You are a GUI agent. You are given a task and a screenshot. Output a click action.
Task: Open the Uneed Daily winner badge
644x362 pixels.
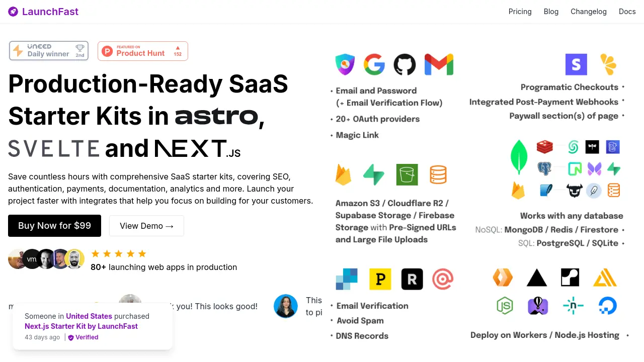[x=49, y=51]
